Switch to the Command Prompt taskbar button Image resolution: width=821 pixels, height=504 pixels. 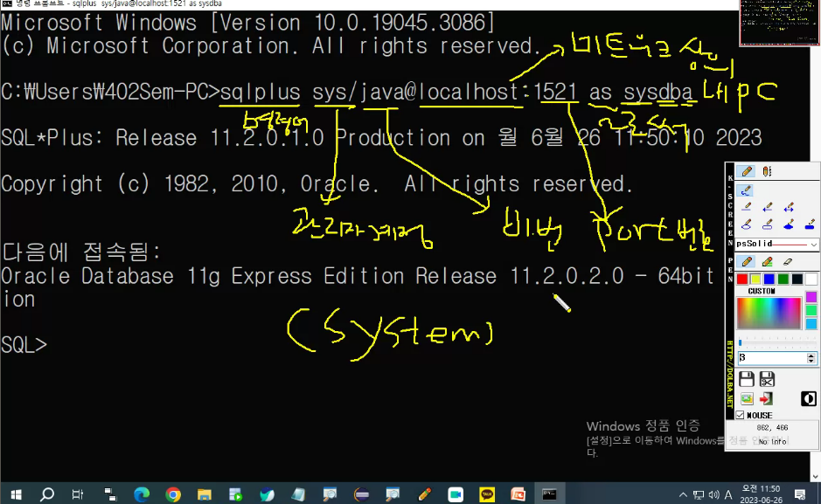tap(549, 494)
